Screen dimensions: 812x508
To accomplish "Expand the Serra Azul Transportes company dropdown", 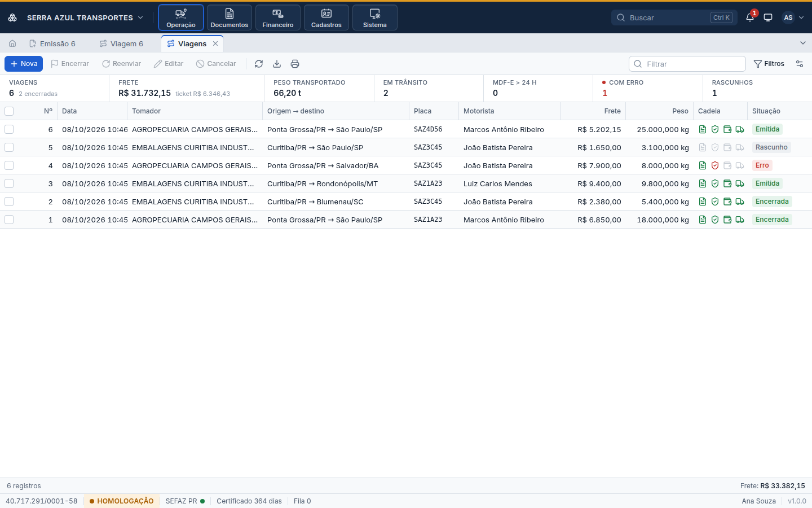I will [85, 17].
